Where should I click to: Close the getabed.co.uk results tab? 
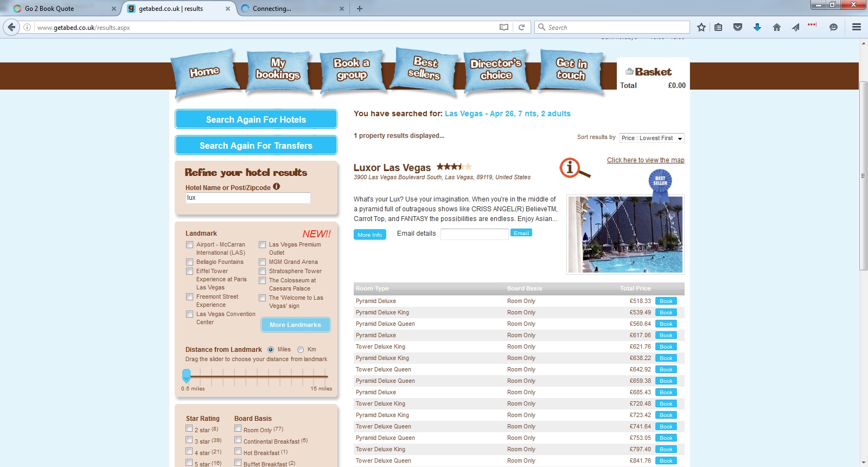[227, 9]
